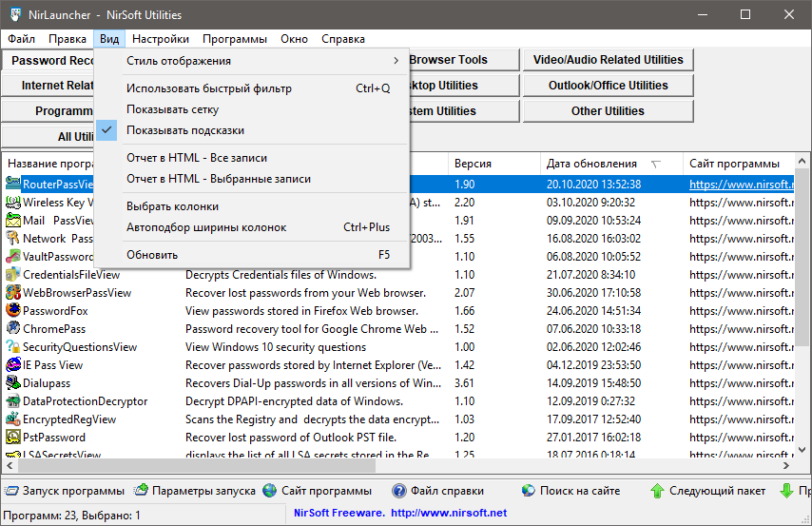The image size is (812, 526).
Task: Click the Запуск программы toolbar icon
Action: 11,491
